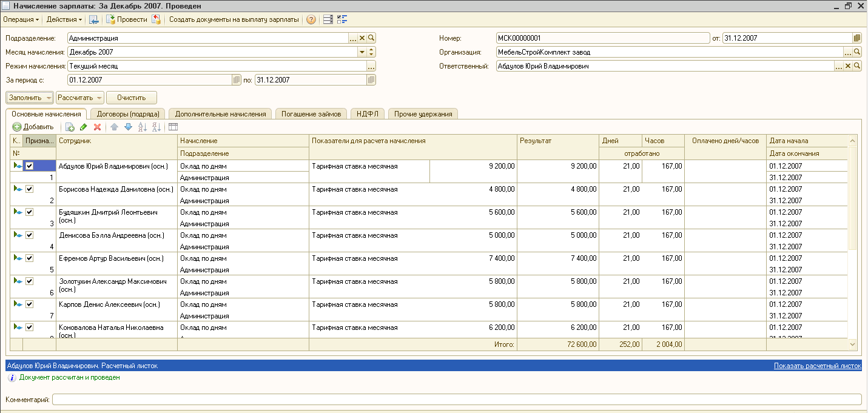This screenshot has width=868, height=413.
Task: Click the green pencil edit icon
Action: (84, 127)
